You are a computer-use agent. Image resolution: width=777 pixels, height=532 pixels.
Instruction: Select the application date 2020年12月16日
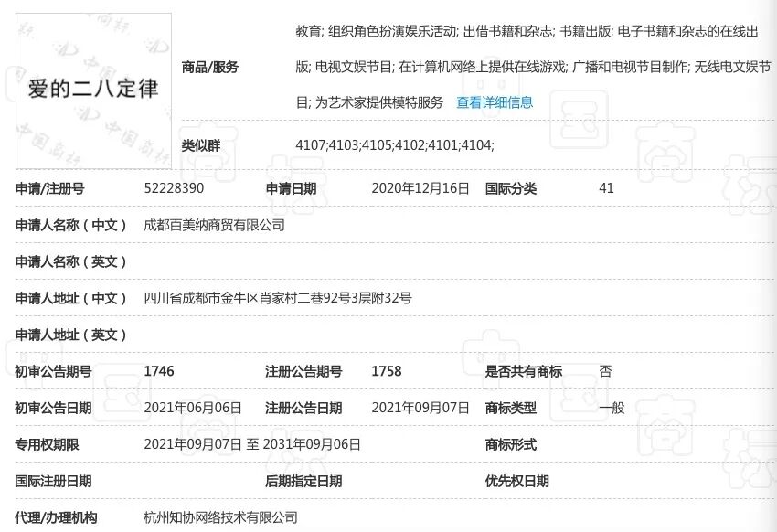(421, 188)
